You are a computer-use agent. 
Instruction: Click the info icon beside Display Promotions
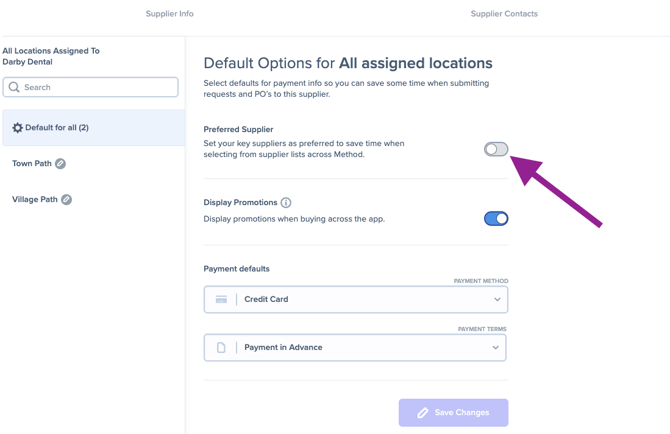click(286, 202)
